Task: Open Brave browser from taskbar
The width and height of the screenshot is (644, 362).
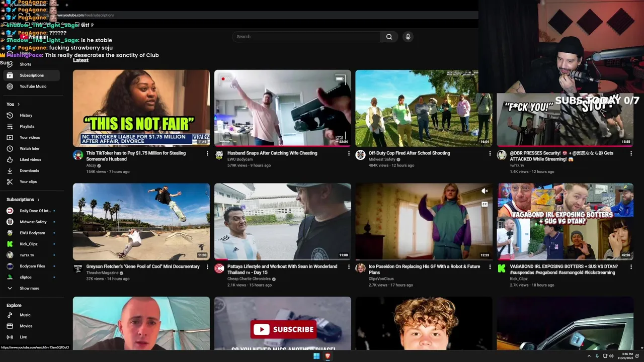Action: pyautogui.click(x=328, y=356)
